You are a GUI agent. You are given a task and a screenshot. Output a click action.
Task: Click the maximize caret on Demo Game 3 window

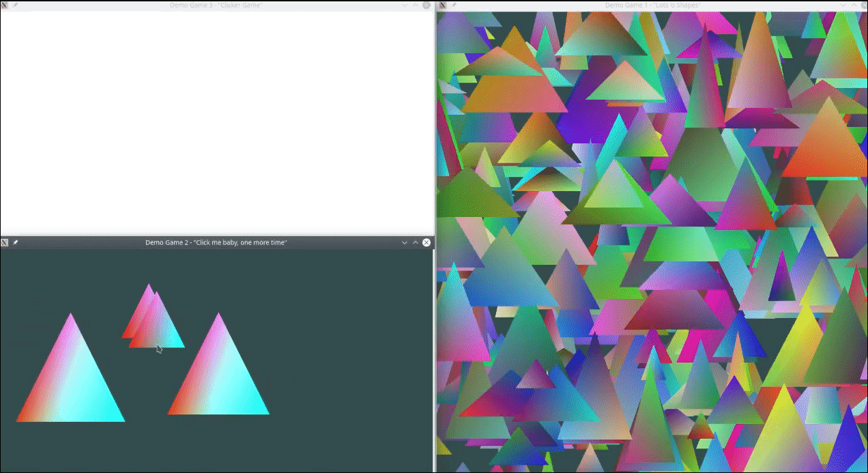(416, 5)
